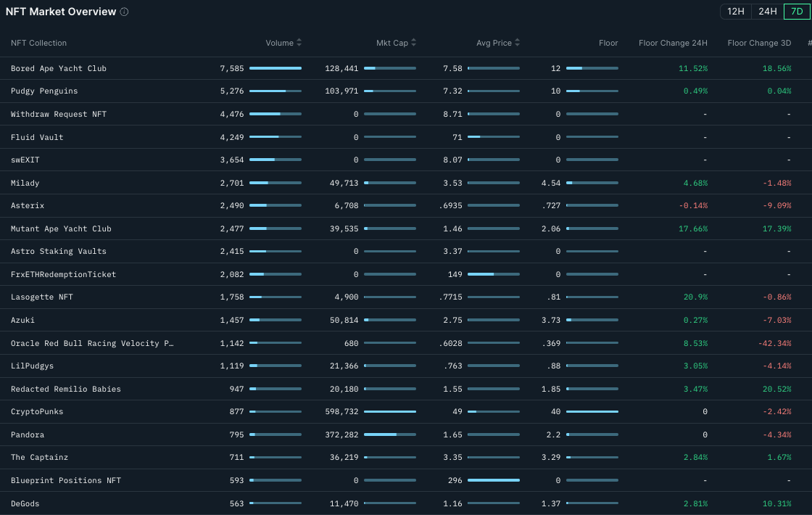This screenshot has width=812, height=515.
Task: Click Bored Ape market cap value 128,441
Action: click(x=341, y=68)
